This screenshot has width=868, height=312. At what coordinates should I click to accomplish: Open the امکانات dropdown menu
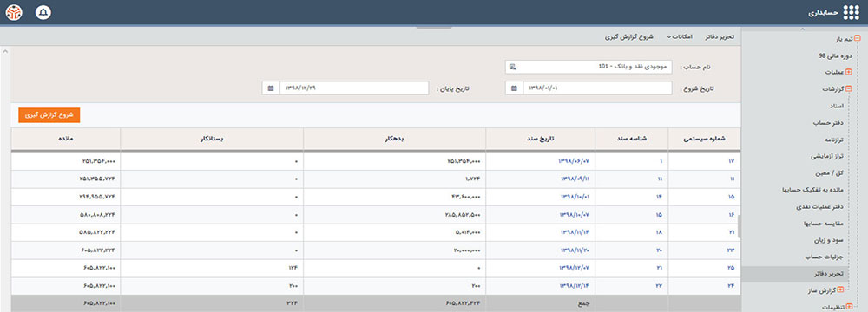point(679,36)
